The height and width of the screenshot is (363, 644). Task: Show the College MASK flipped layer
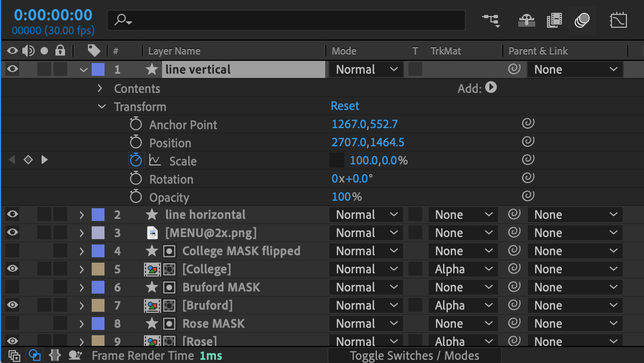(x=12, y=250)
